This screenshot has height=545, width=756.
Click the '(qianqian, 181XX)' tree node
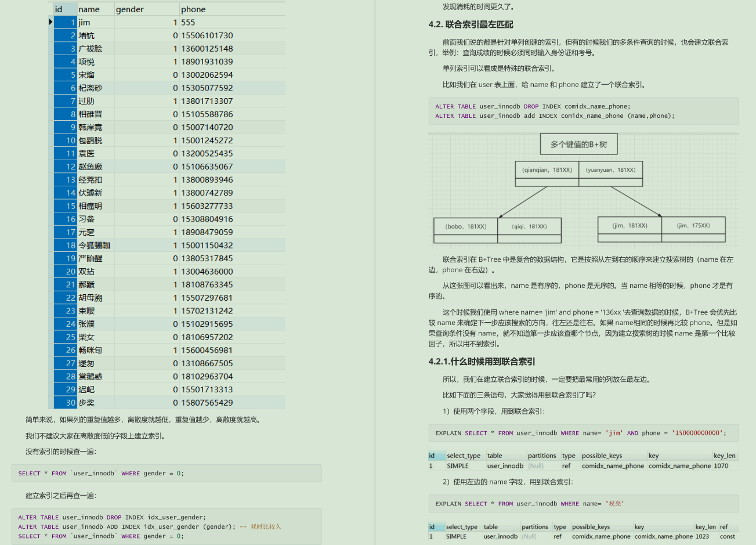click(x=547, y=170)
